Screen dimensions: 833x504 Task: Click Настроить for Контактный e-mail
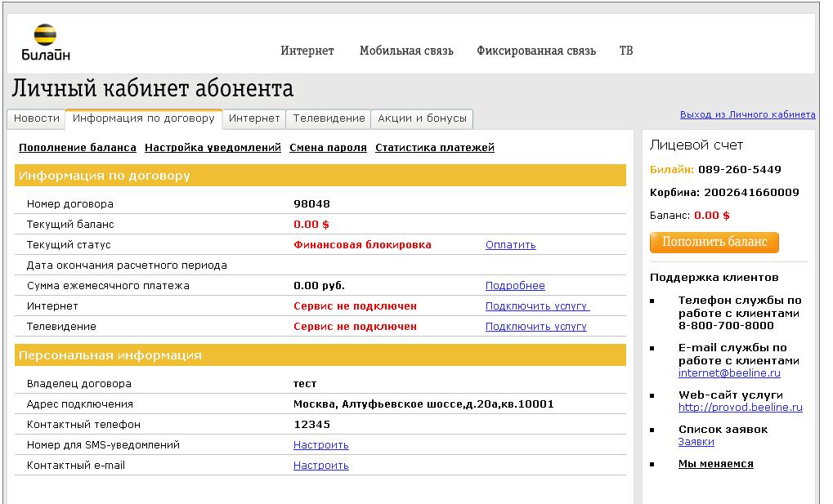321,466
